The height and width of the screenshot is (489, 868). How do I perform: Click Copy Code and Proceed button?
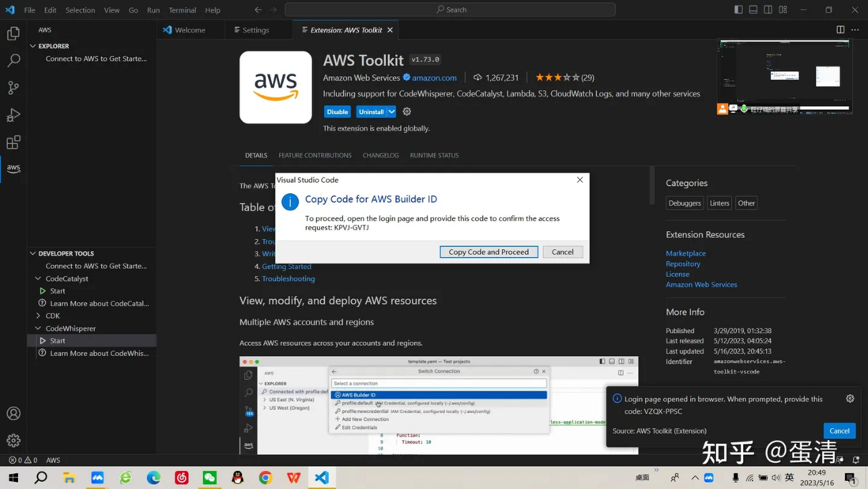pyautogui.click(x=489, y=252)
